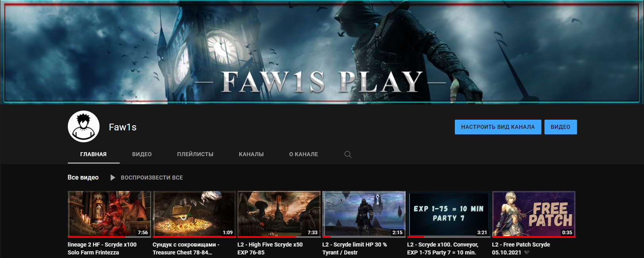Image resolution: width=644 pixels, height=258 pixels.
Task: Open the Все видео section heading
Action: coord(83,178)
